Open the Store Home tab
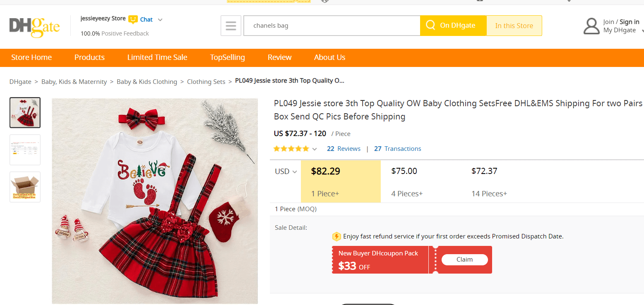Screen dimensions: 644x305 click(31, 57)
